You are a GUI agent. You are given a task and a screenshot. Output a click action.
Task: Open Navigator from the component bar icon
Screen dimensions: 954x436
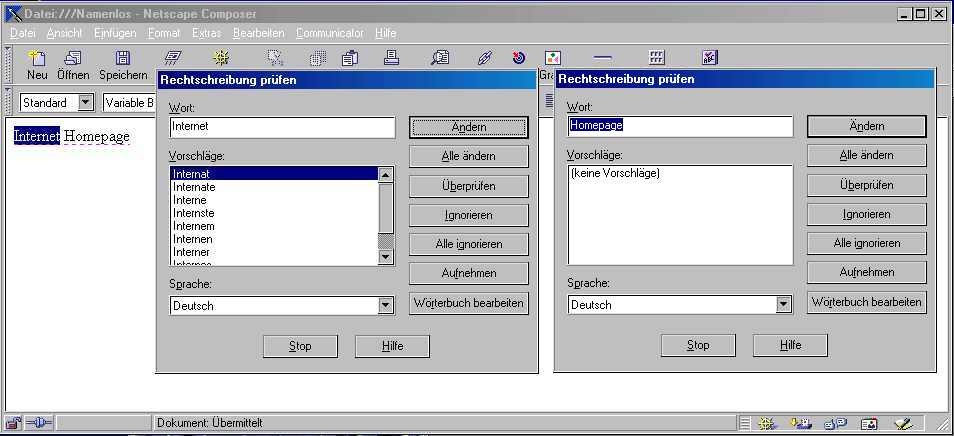pos(766,423)
